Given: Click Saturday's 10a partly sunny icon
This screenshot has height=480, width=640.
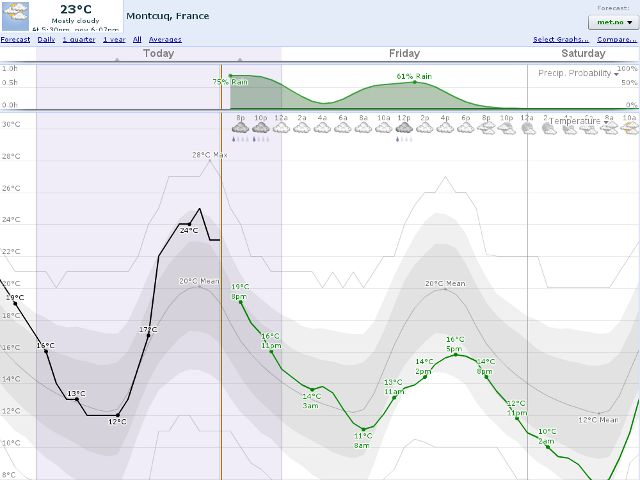Looking at the screenshot, I should coord(629,127).
